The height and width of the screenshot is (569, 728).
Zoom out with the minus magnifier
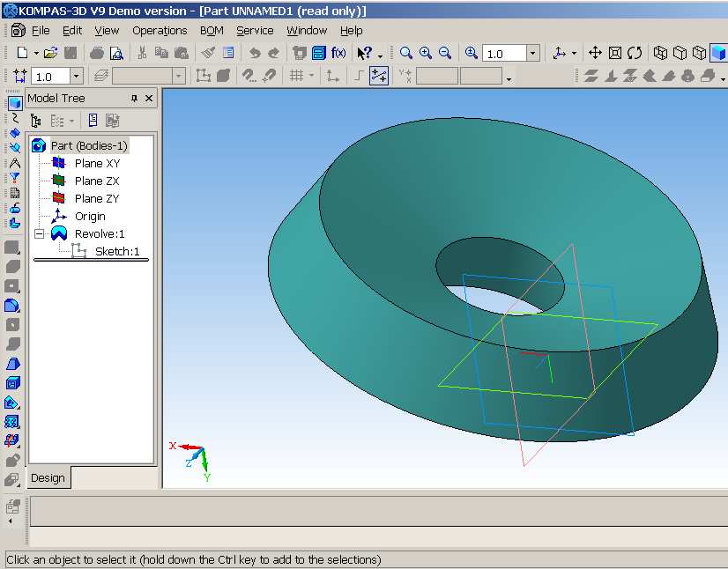445,53
